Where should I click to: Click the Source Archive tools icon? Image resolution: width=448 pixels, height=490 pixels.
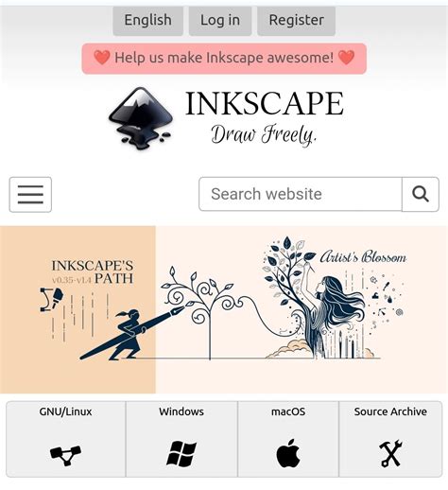pos(390,453)
